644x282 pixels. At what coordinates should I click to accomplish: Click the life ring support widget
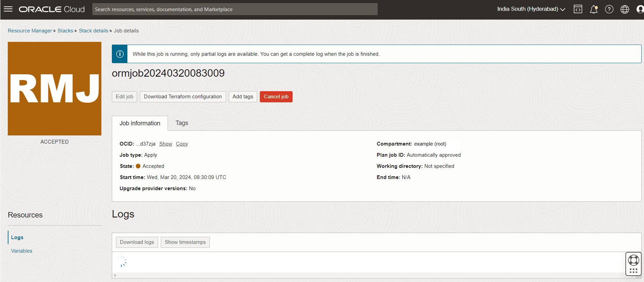tap(633, 260)
